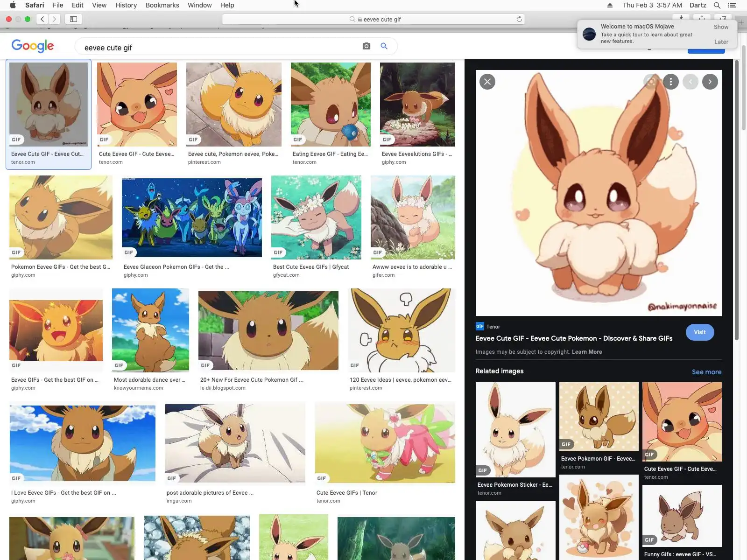The height and width of the screenshot is (560, 747).
Task: Open Cute Eevee GIFs | Tenor result
Action: [x=385, y=443]
